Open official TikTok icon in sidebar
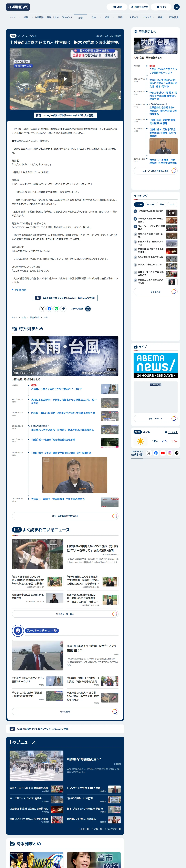Image resolution: width=186 pixels, height=868 pixels. [x=177, y=453]
